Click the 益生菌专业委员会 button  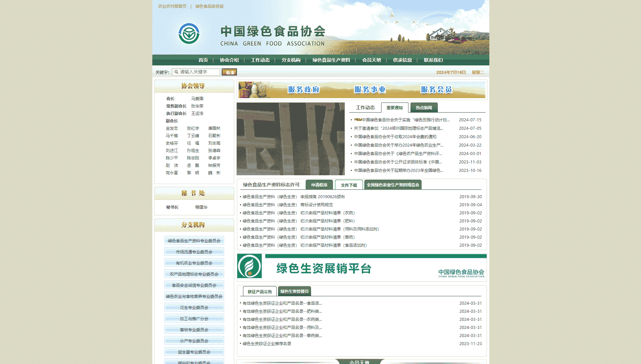(x=194, y=352)
